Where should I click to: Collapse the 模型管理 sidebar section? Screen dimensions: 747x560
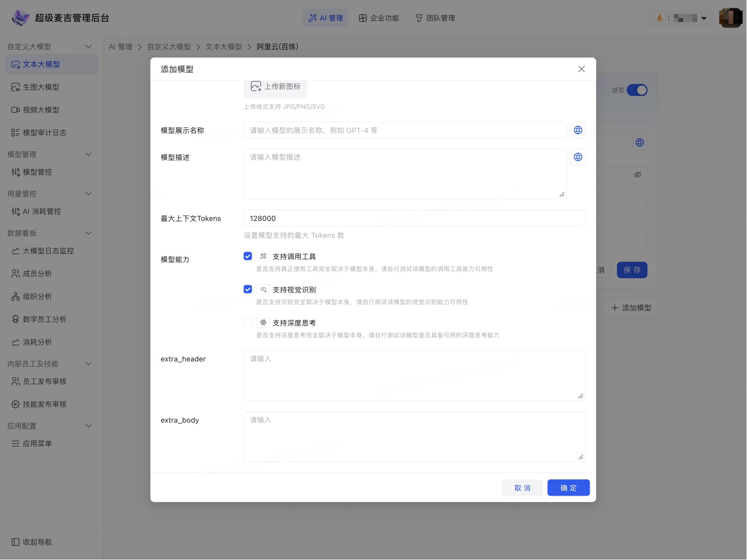coord(88,154)
